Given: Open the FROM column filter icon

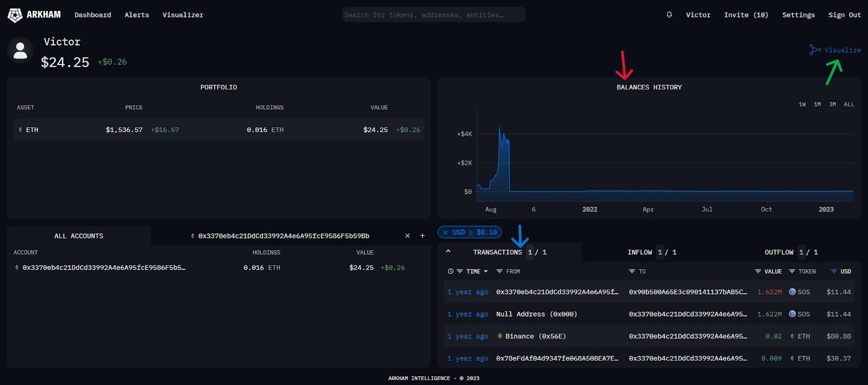Looking at the screenshot, I should click(500, 271).
